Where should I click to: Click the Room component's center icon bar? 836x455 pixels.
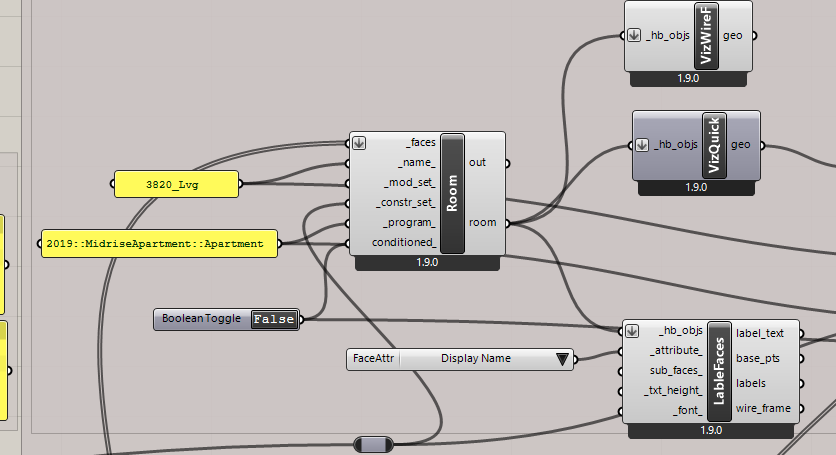(453, 193)
